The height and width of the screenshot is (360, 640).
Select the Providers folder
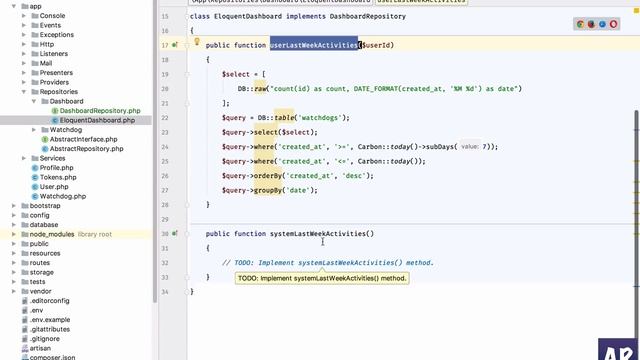pyautogui.click(x=54, y=82)
